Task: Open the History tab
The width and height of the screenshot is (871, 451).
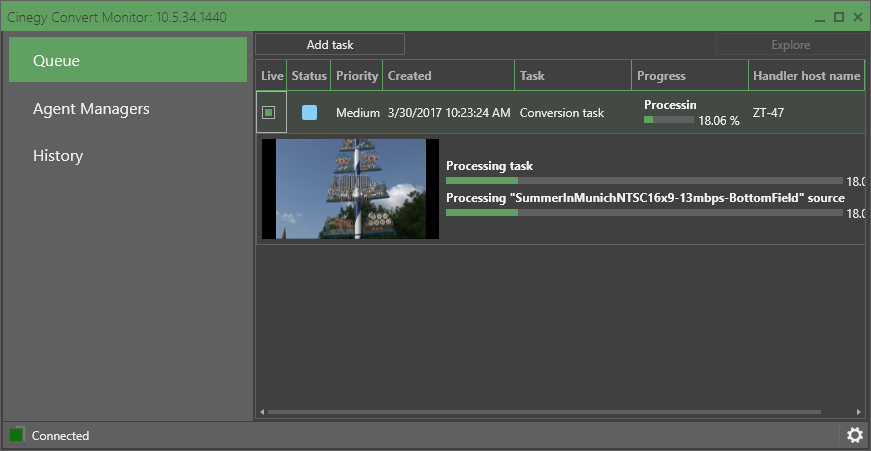Action: 58,156
